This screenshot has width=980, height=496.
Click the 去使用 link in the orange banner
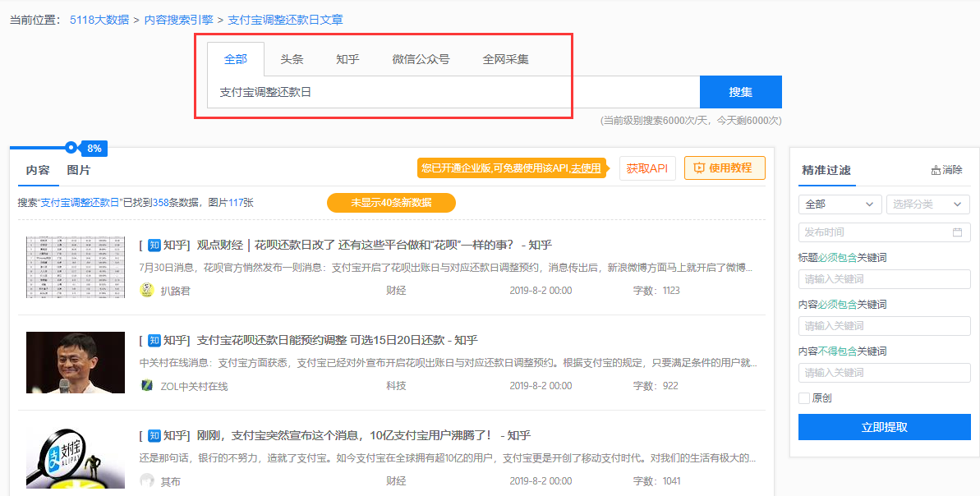(586, 168)
